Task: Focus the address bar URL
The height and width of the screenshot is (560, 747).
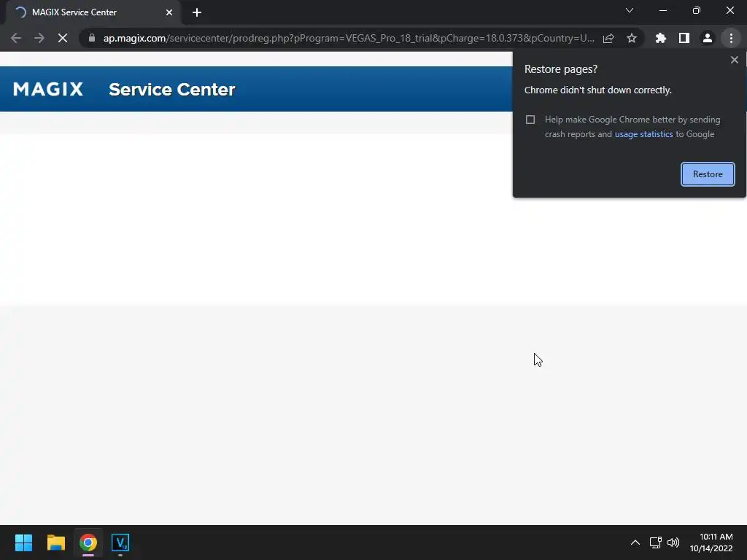Action: (x=348, y=38)
